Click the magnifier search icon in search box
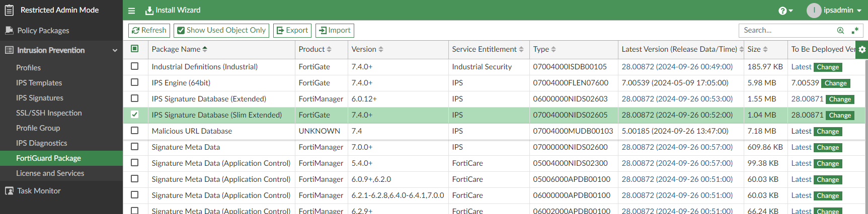 click(x=840, y=31)
